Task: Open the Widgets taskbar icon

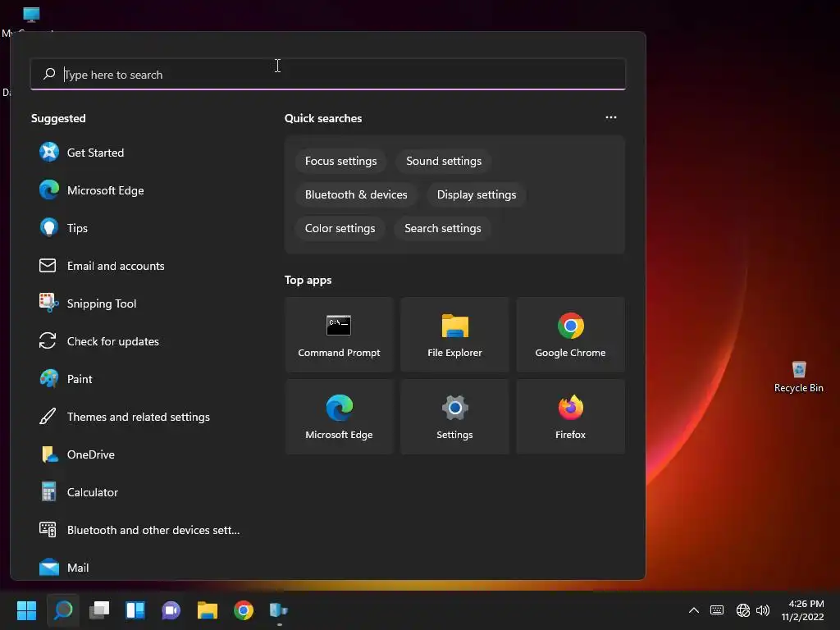Action: [135, 610]
